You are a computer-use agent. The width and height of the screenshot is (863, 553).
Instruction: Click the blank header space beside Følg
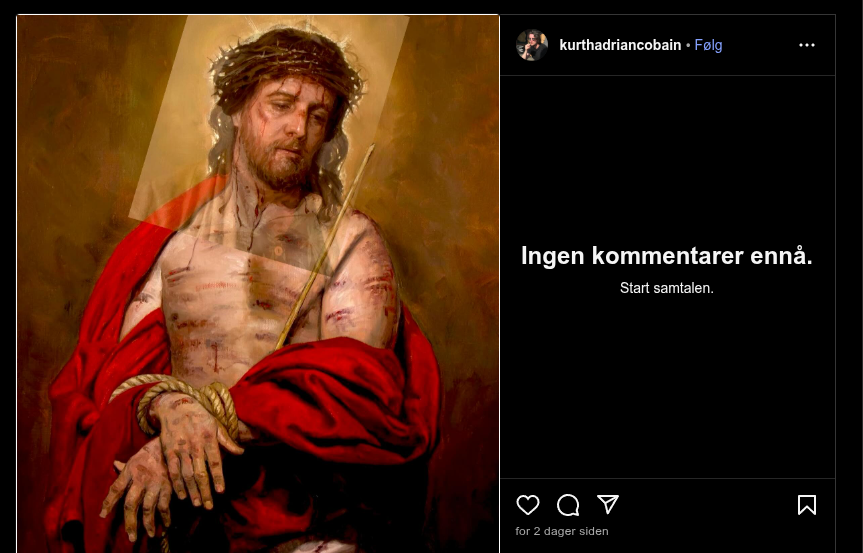point(760,45)
